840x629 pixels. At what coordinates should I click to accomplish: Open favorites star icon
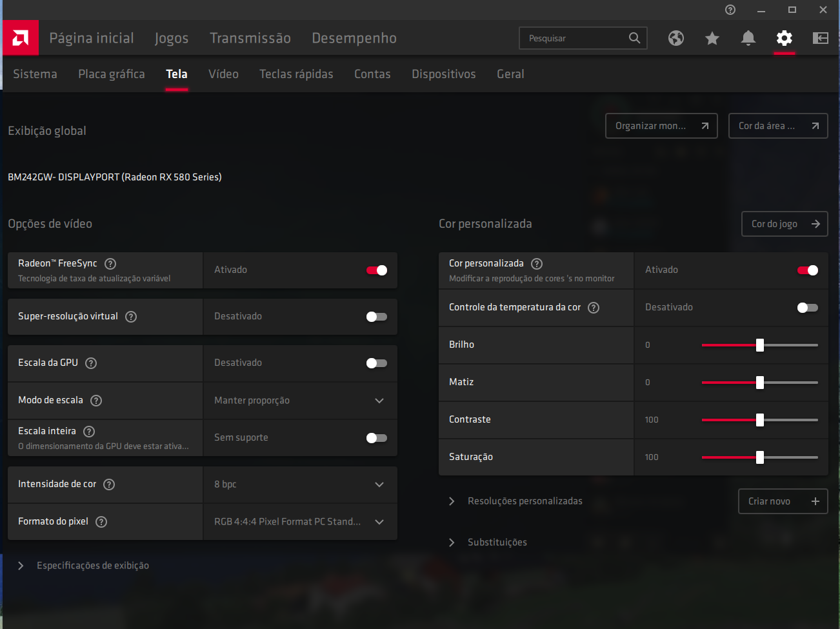click(x=712, y=38)
